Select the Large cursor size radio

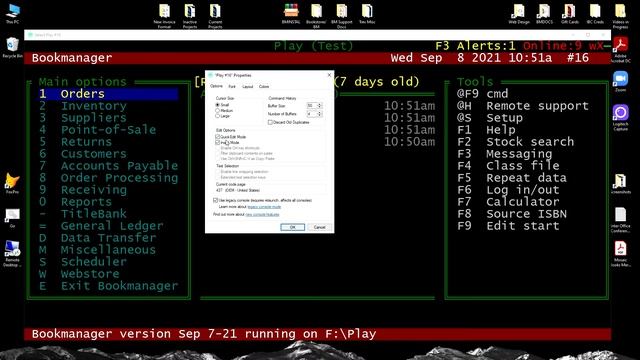point(218,116)
